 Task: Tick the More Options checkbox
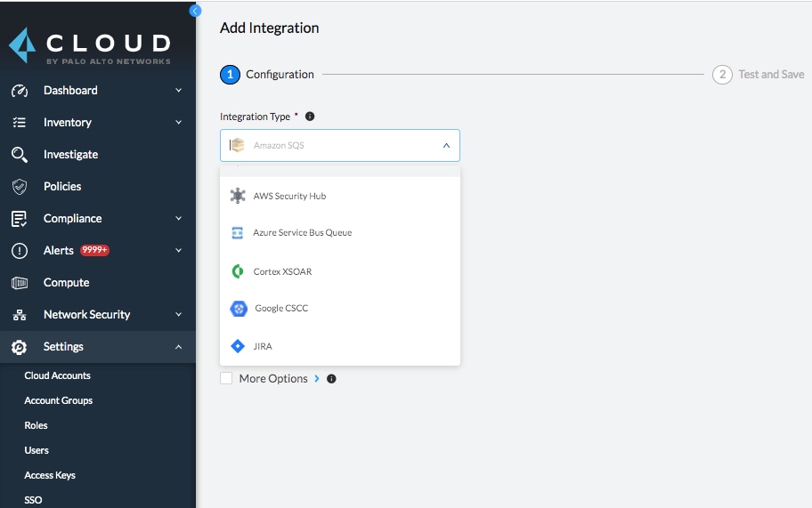pyautogui.click(x=226, y=378)
